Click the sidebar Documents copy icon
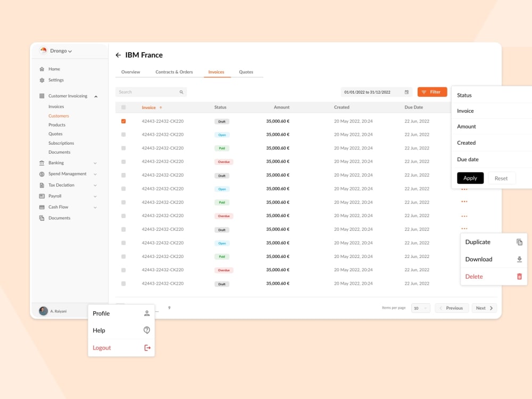Image resolution: width=532 pixels, height=399 pixels. click(x=41, y=218)
